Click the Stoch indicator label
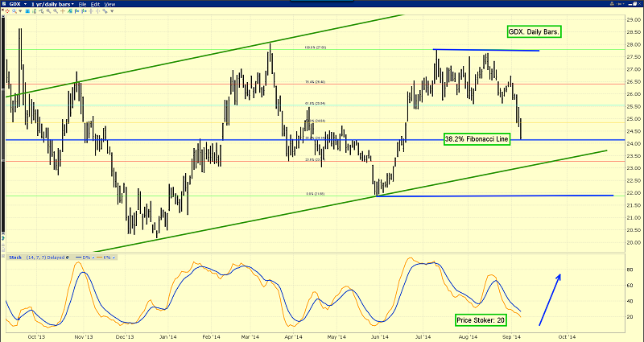This screenshot has height=342, width=644. click(15, 258)
